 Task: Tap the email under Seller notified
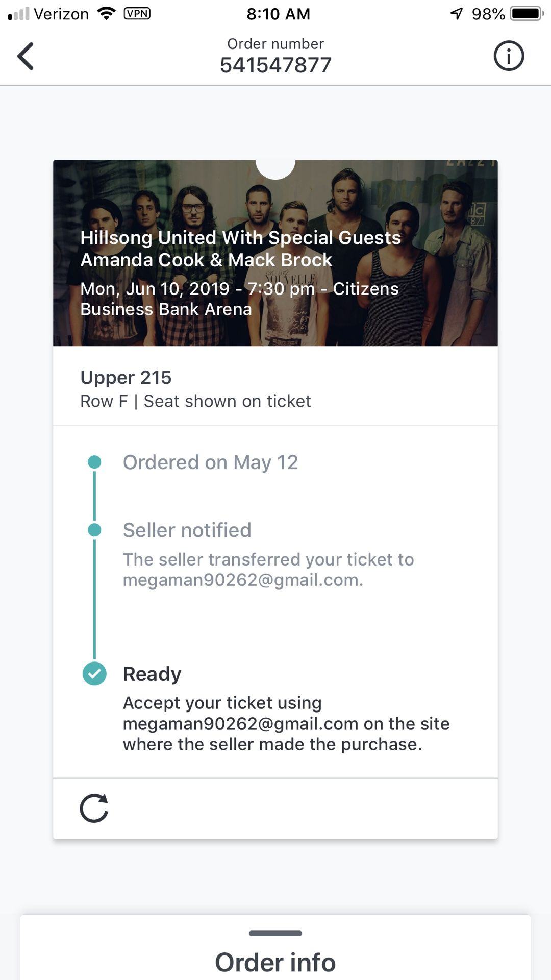click(243, 580)
